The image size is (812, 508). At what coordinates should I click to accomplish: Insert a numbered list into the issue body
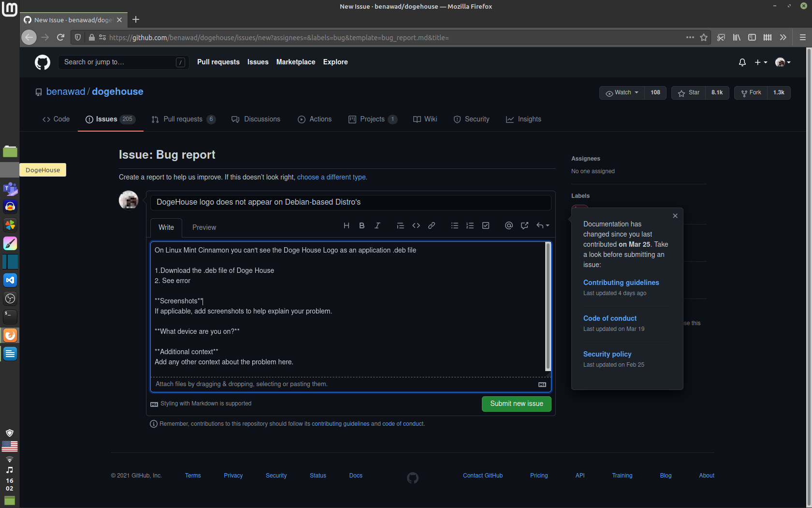click(470, 225)
